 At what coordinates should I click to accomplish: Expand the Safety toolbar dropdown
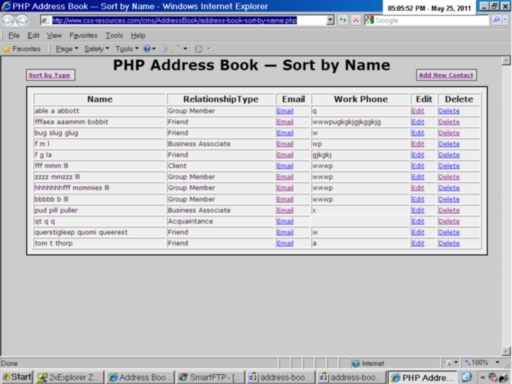click(x=97, y=49)
